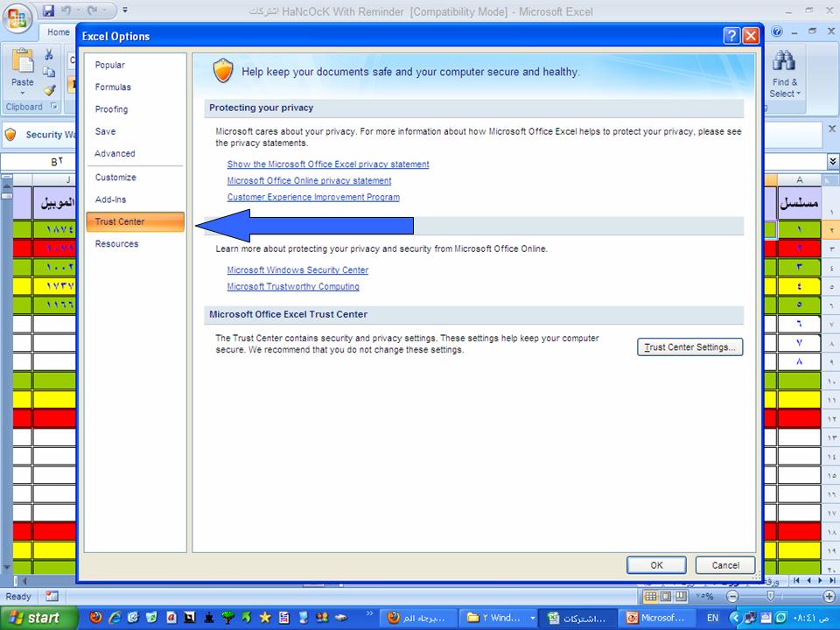Open Customize Quick Access Toolbar dropdown

pos(125,10)
